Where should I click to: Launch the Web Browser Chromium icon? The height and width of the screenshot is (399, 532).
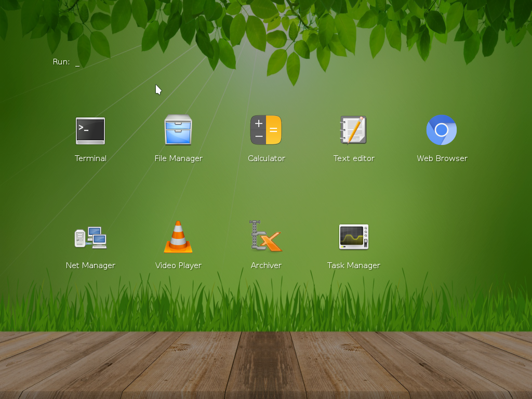[x=442, y=130]
